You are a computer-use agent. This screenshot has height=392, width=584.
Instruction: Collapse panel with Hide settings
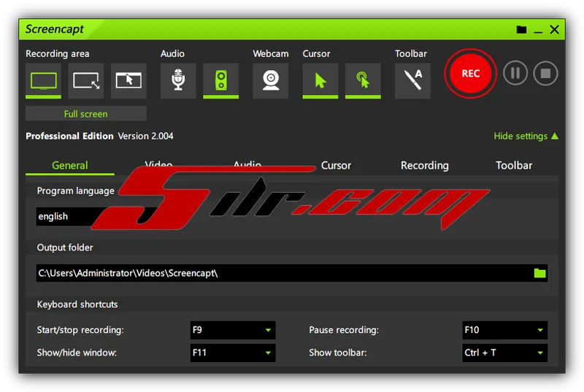526,137
